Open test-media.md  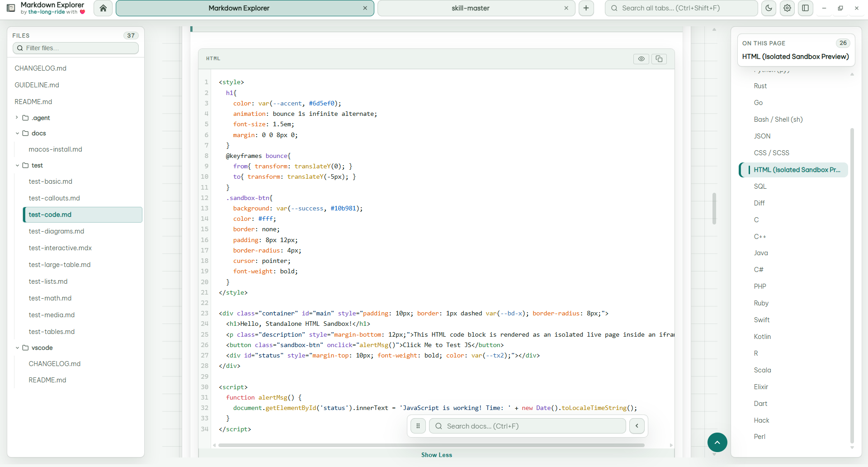tap(52, 315)
